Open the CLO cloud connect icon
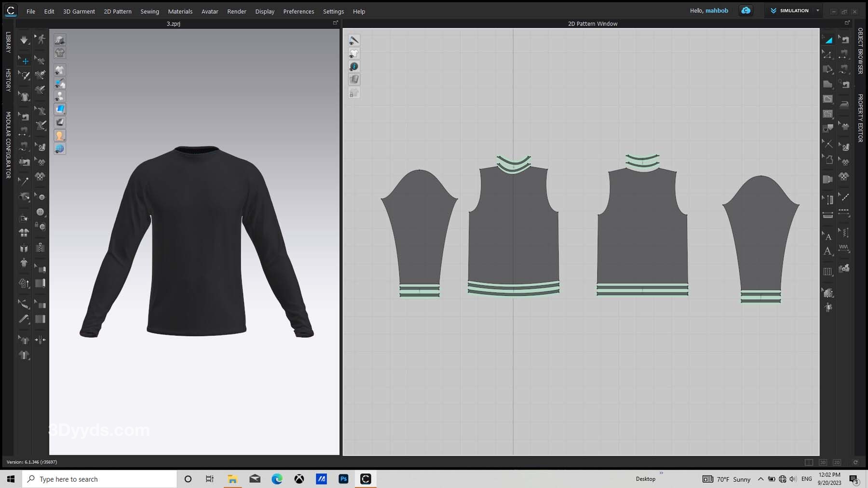The image size is (868, 488). pyautogui.click(x=746, y=11)
